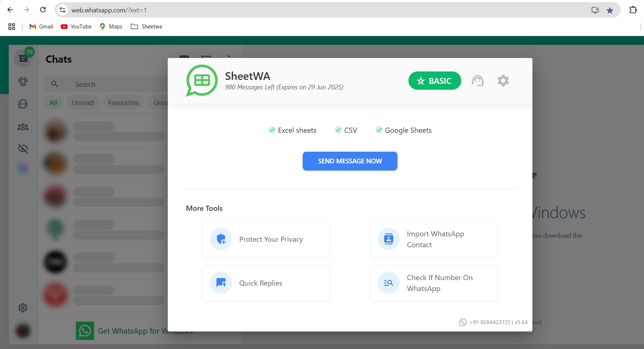Click the CSV checkmark icon
This screenshot has height=349, width=644.
tap(338, 130)
